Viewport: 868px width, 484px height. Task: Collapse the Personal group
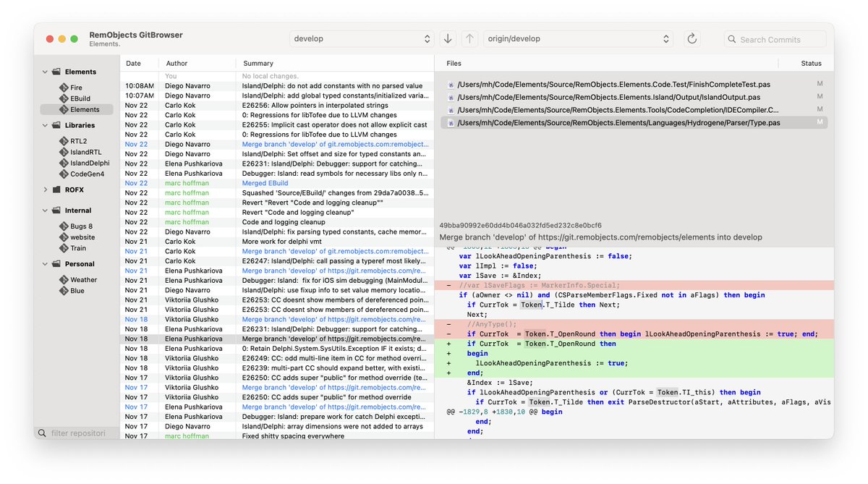(45, 264)
